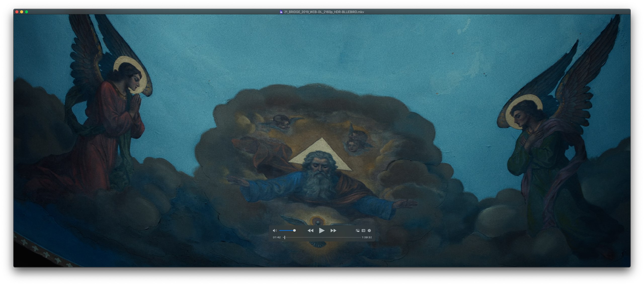The width and height of the screenshot is (644, 285).
Task: Open the playlist panel icon
Action: [364, 230]
